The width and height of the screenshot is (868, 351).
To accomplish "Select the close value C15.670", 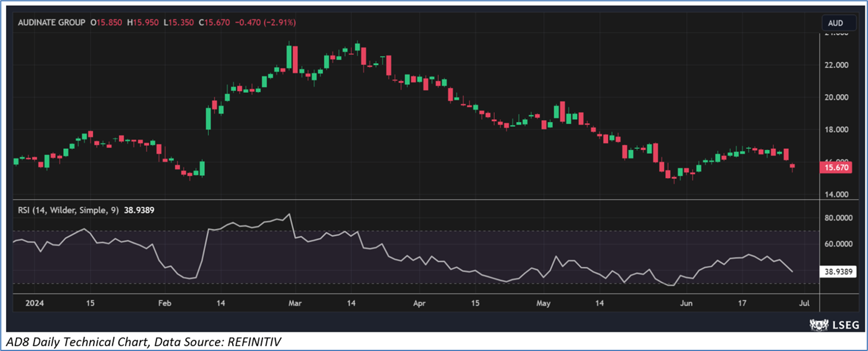I will tap(213, 23).
